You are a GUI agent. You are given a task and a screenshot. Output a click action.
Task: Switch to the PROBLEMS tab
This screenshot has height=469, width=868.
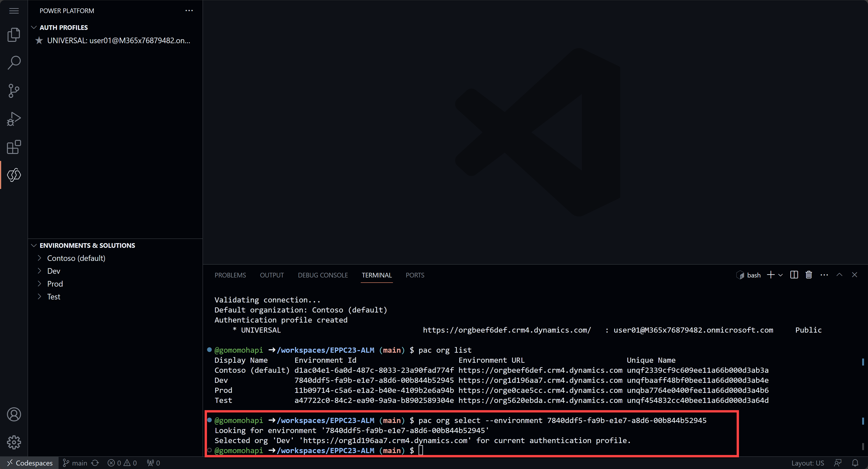click(x=230, y=275)
